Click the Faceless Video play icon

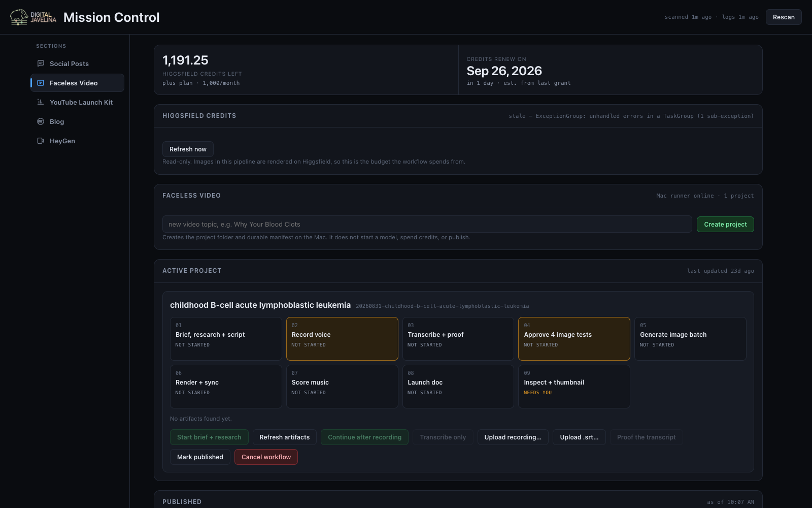pos(41,83)
